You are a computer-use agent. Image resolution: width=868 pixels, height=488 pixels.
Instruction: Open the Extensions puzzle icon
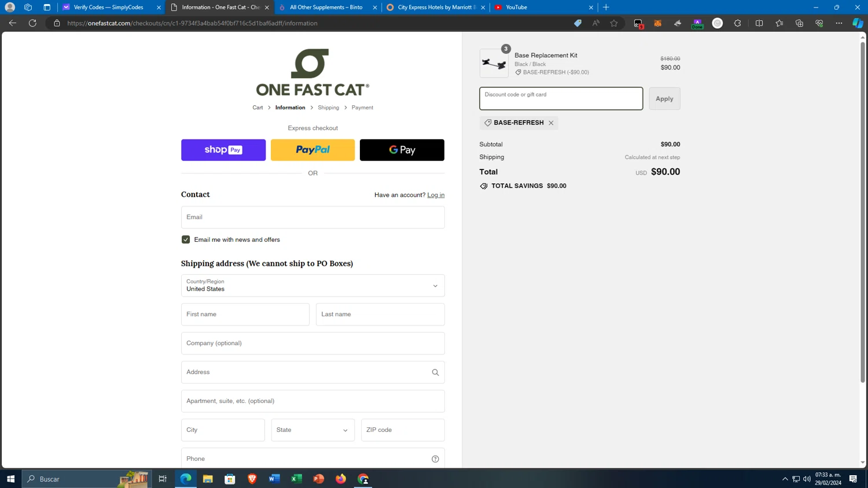coord(737,23)
